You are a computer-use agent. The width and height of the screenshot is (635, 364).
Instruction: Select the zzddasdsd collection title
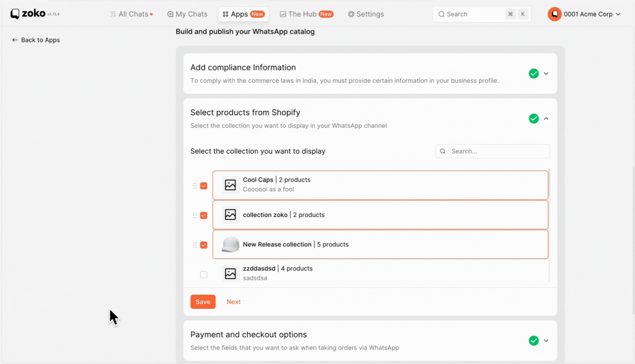coord(259,268)
